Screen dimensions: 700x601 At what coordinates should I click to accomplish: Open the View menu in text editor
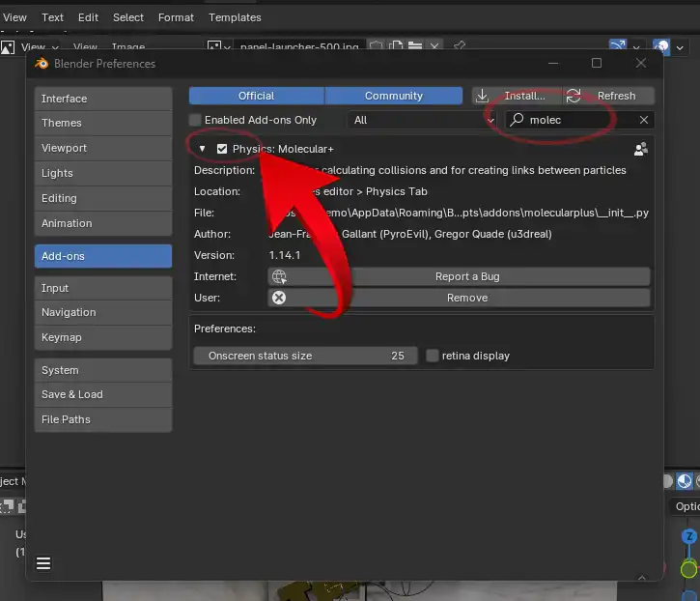point(14,17)
